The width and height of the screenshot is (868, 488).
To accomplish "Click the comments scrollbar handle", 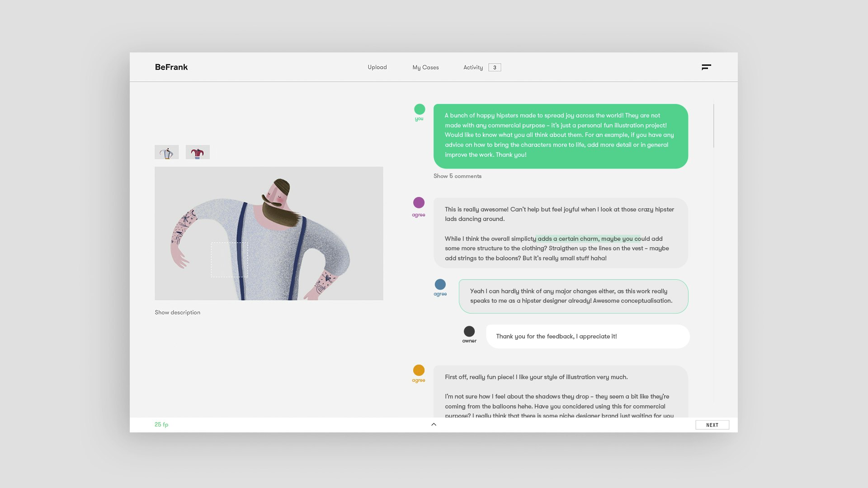I will (713, 126).
